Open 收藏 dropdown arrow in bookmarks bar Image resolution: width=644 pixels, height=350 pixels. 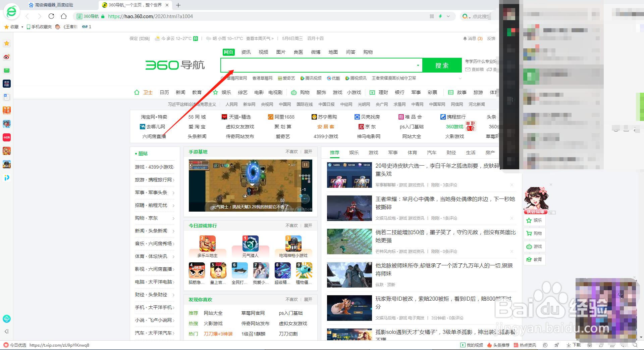(22, 27)
